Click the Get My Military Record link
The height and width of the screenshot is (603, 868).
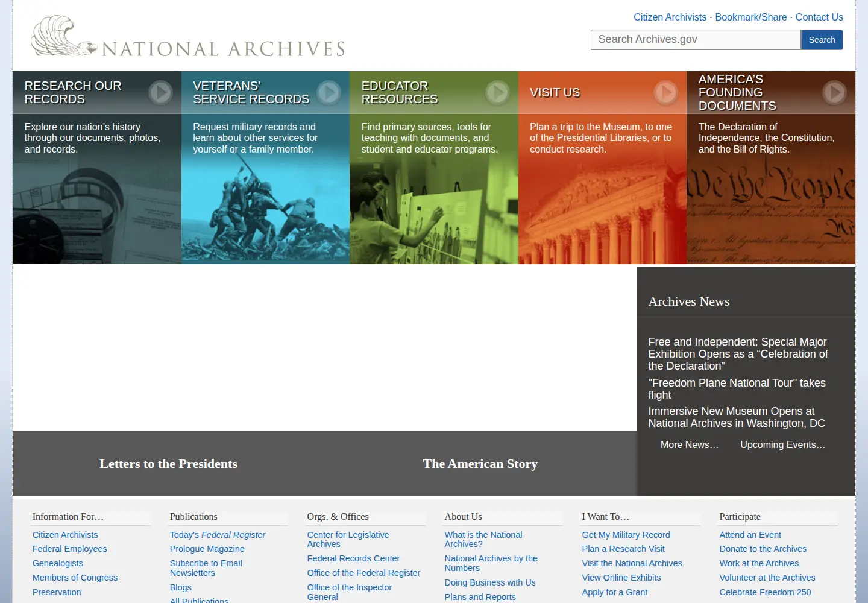626,535
